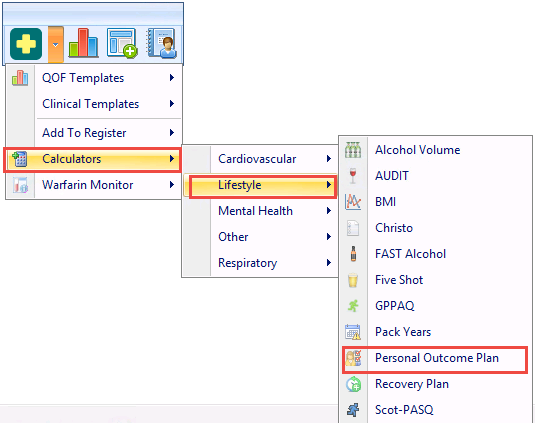Expand the Cardiovascular calculators submenu
Screen dimensions: 535x423
pyautogui.click(x=260, y=159)
